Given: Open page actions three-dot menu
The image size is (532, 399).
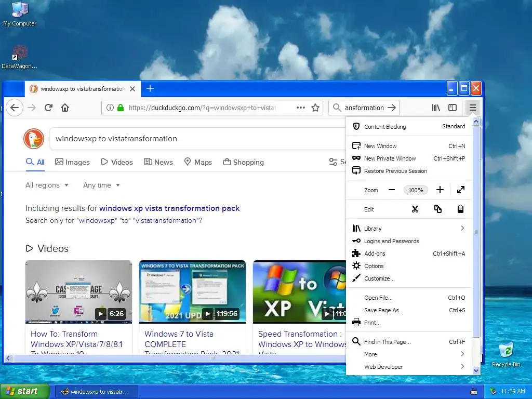Looking at the screenshot, I should click(301, 108).
